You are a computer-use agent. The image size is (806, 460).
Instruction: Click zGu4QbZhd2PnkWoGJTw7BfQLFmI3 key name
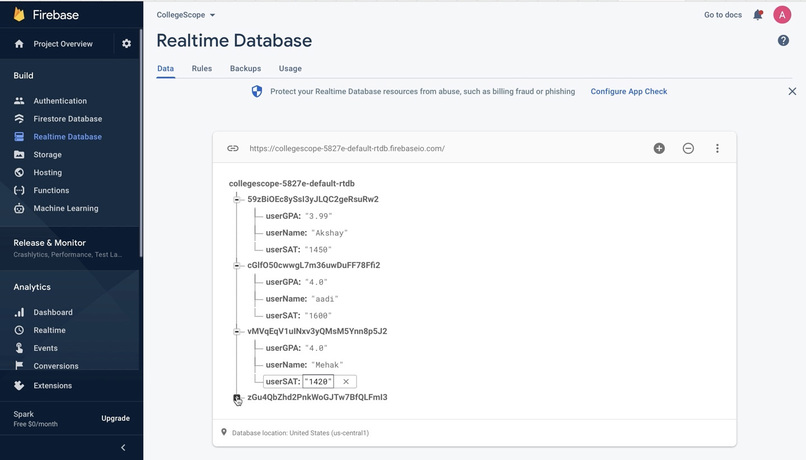click(317, 397)
